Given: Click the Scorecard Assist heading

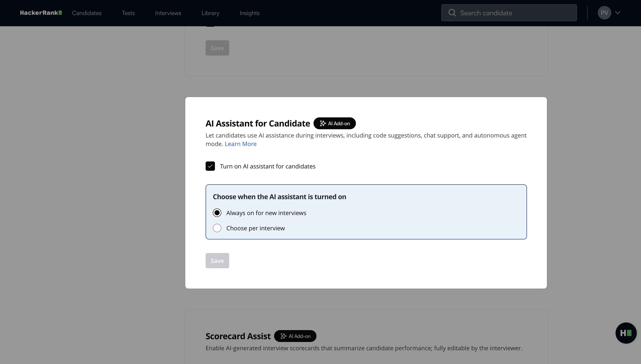Looking at the screenshot, I should coord(238,336).
